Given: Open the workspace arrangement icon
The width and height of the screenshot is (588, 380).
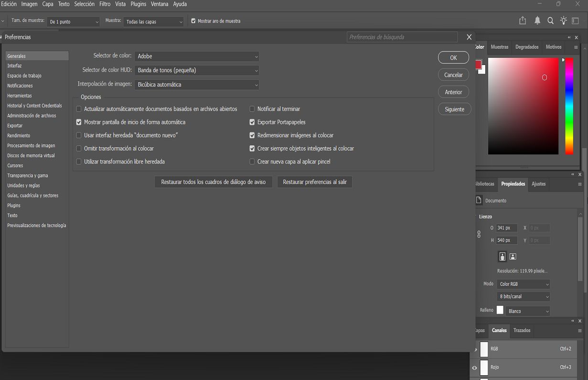Looking at the screenshot, I should 576,20.
